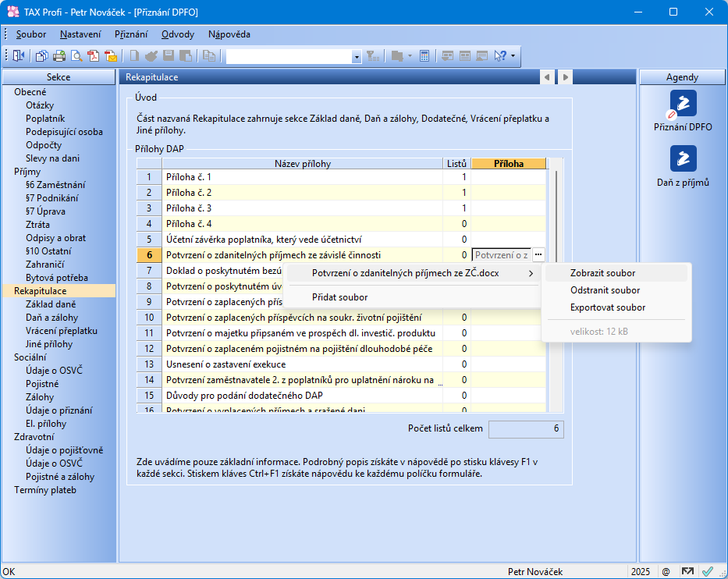The image size is (728, 579).
Task: Click the PDF export toolbar icon
Action: 94,55
